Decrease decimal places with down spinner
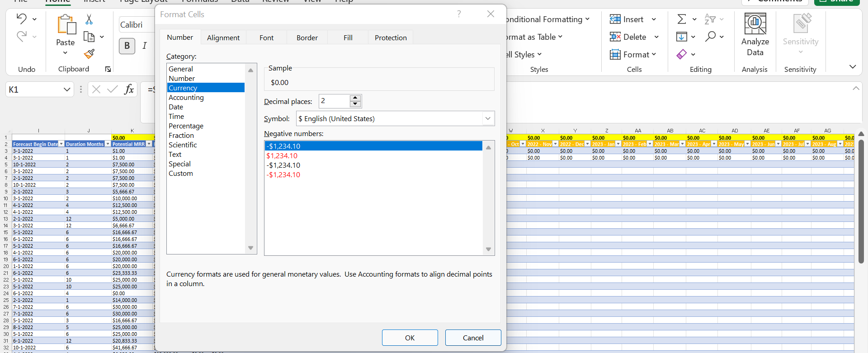This screenshot has height=353, width=868. pyautogui.click(x=355, y=104)
